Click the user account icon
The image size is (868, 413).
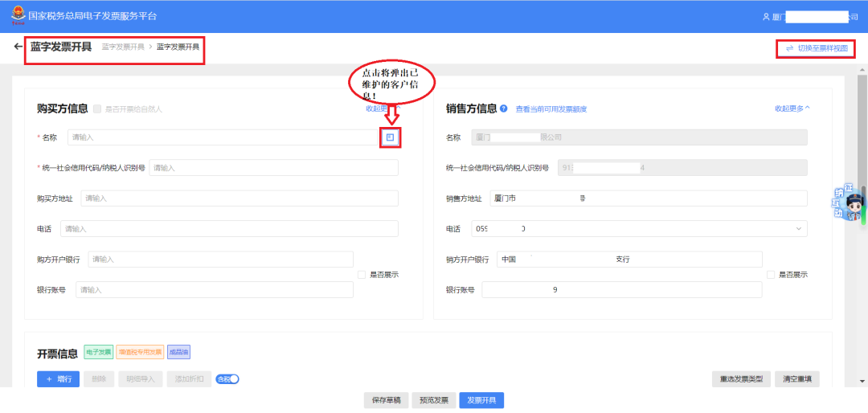coord(766,17)
